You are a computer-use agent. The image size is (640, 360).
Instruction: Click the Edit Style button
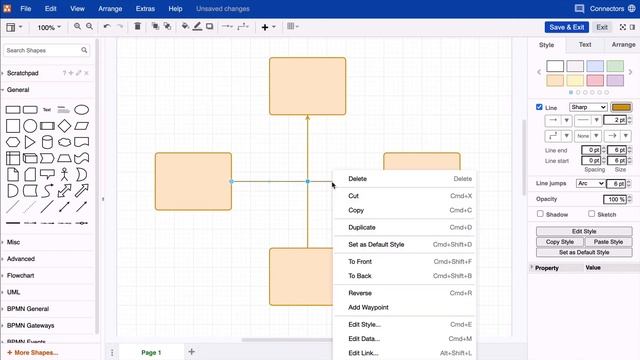tap(584, 231)
